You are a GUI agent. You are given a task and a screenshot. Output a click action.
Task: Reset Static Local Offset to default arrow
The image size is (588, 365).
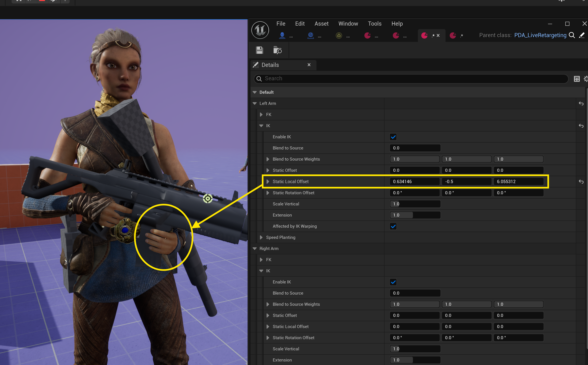click(581, 182)
